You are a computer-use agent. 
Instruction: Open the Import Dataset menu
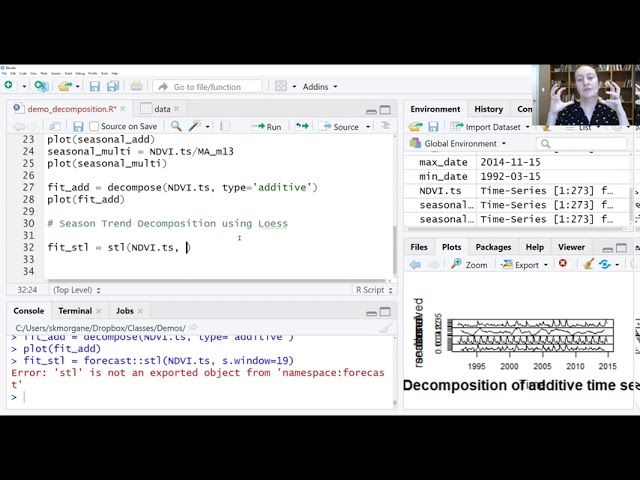pyautogui.click(x=489, y=127)
